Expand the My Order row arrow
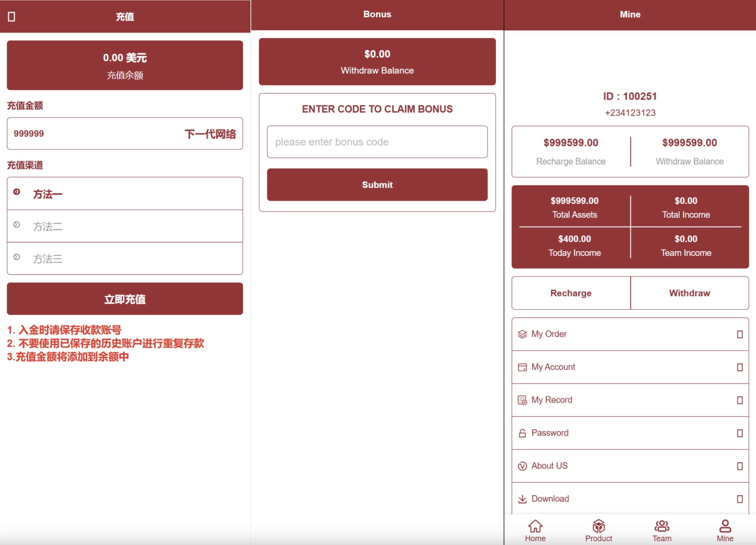 point(739,334)
